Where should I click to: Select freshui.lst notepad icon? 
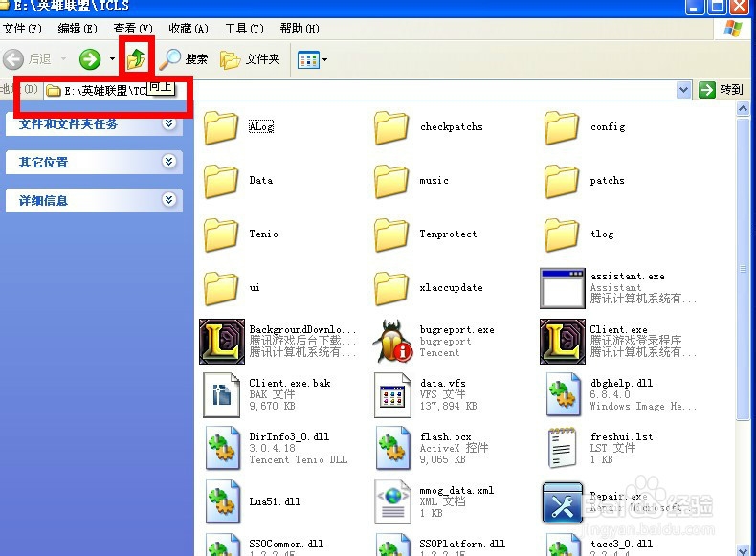coord(562,448)
